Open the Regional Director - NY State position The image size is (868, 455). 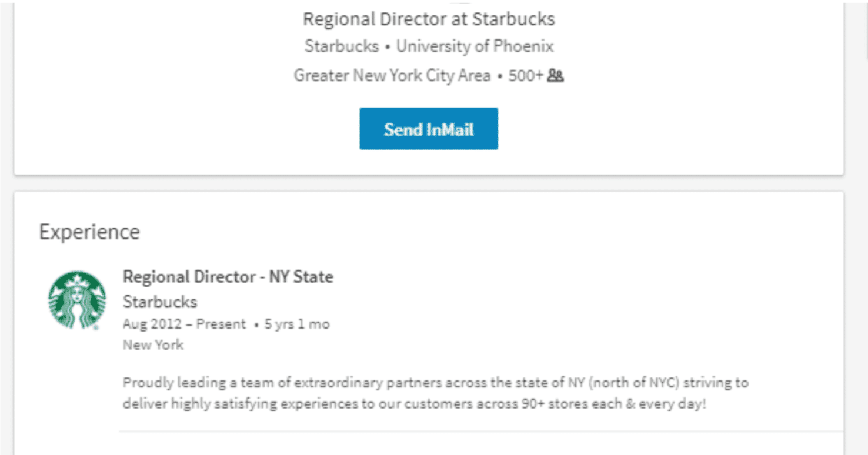pos(228,277)
